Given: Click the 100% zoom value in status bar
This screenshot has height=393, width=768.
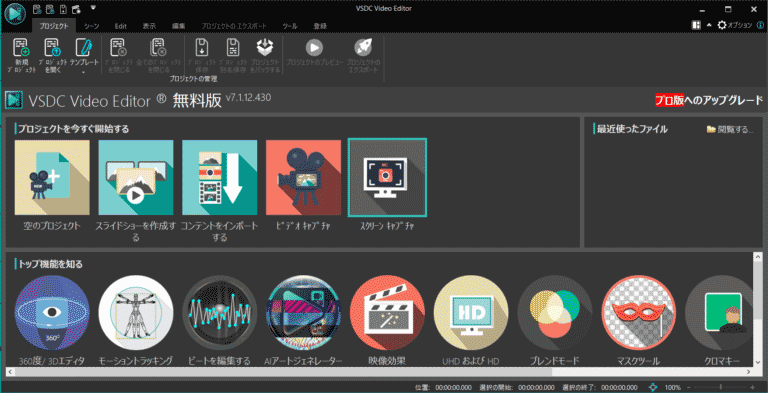Looking at the screenshot, I should coord(672,387).
